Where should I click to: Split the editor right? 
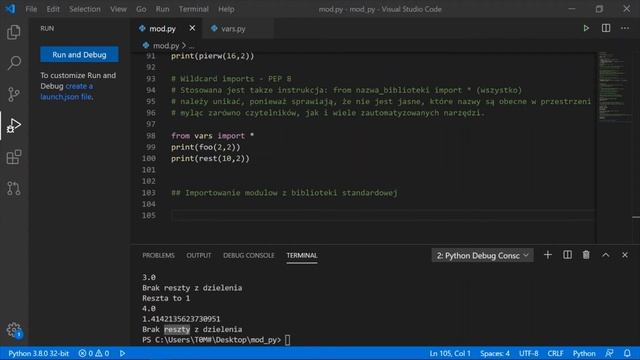click(606, 28)
